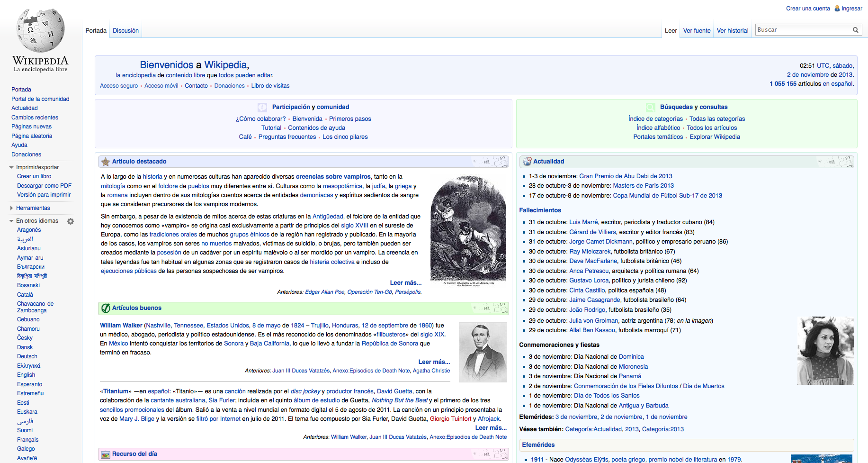Click Leer más under featured article

pos(405,283)
